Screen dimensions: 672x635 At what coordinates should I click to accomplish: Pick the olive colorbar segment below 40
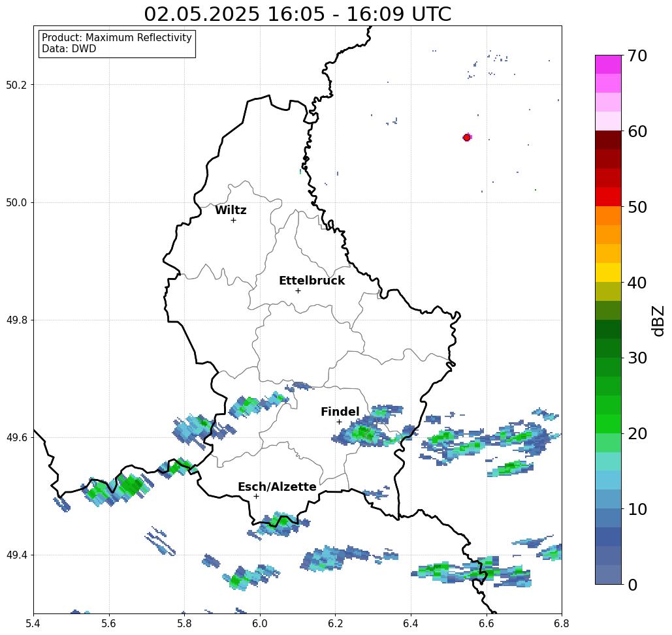pos(608,291)
